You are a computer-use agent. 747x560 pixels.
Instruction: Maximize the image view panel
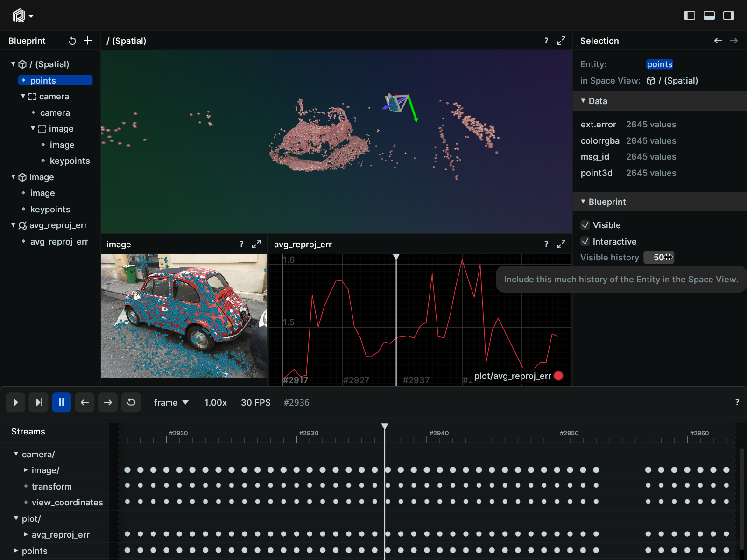point(256,244)
